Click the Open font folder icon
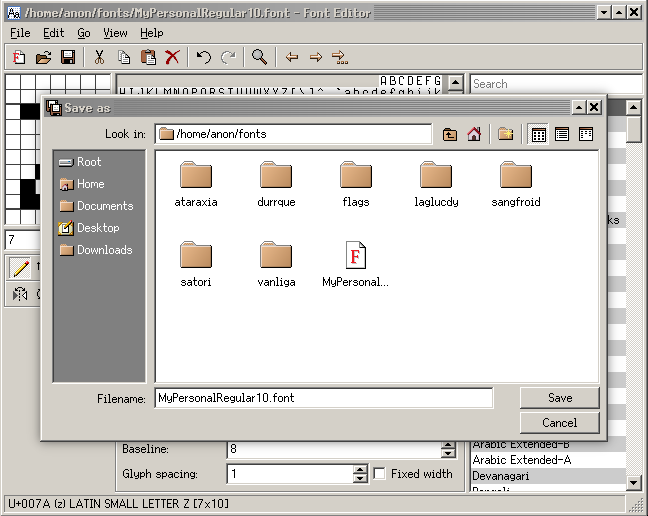Image resolution: width=648 pixels, height=516 pixels. pos(44,58)
